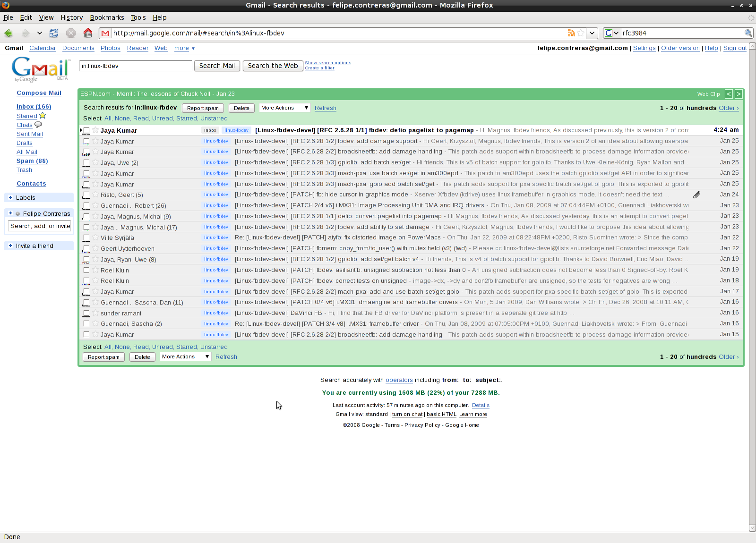Click the RSS feed icon in address bar
756x543 pixels.
(571, 33)
